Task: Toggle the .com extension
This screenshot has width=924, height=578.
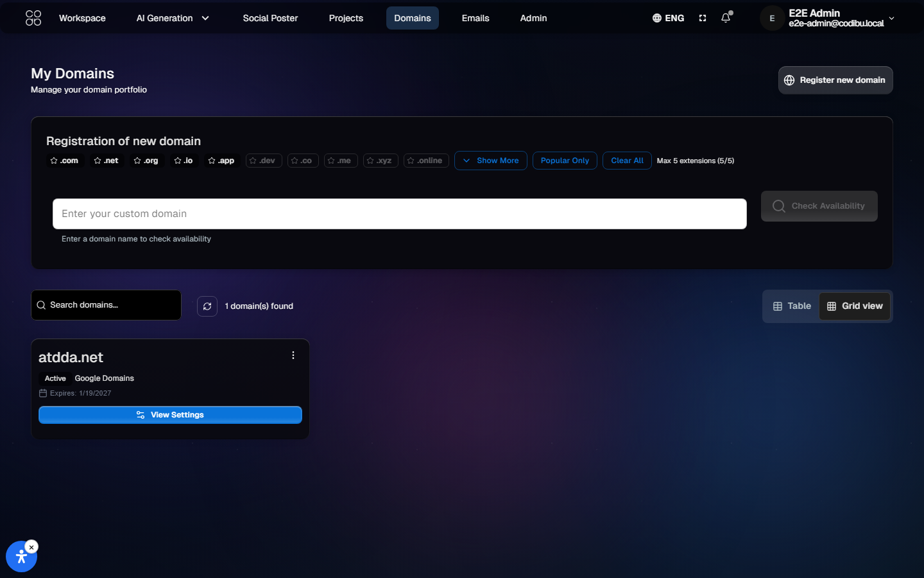Action: tap(64, 161)
